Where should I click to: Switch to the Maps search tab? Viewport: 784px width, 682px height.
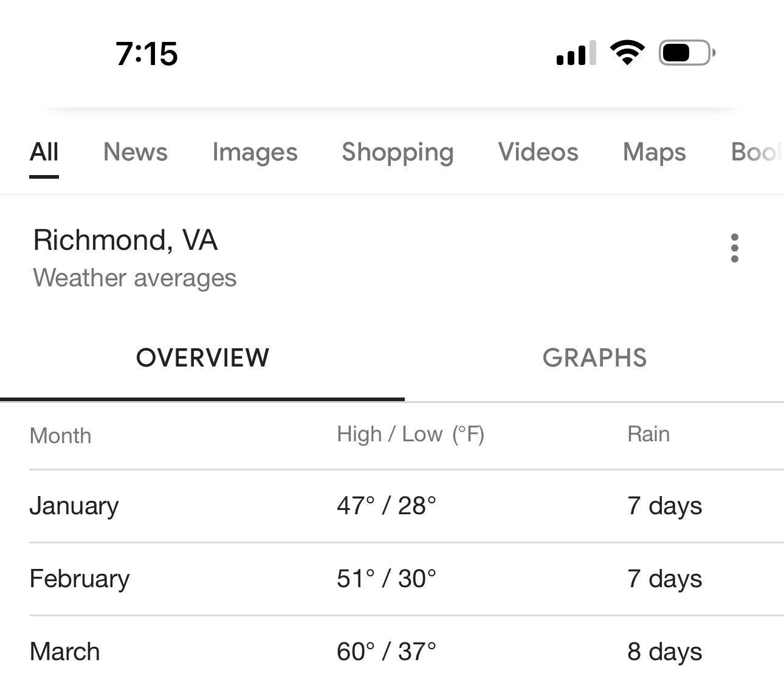[655, 152]
